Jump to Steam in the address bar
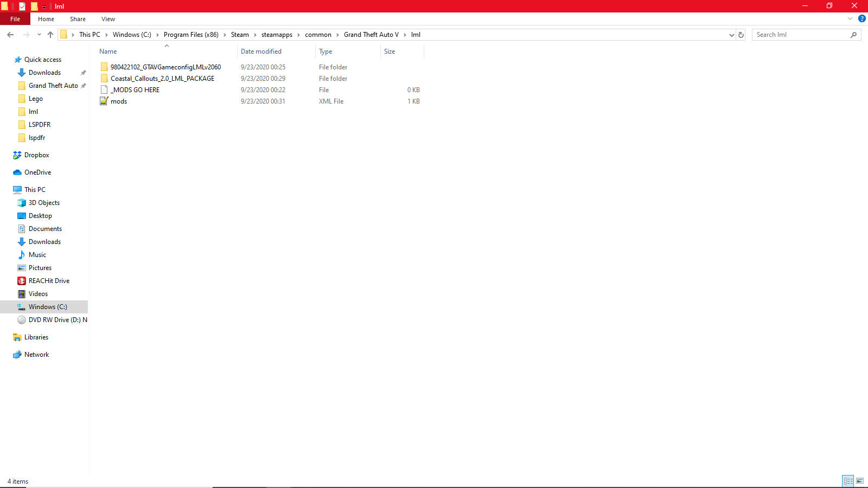The image size is (868, 488). click(240, 35)
